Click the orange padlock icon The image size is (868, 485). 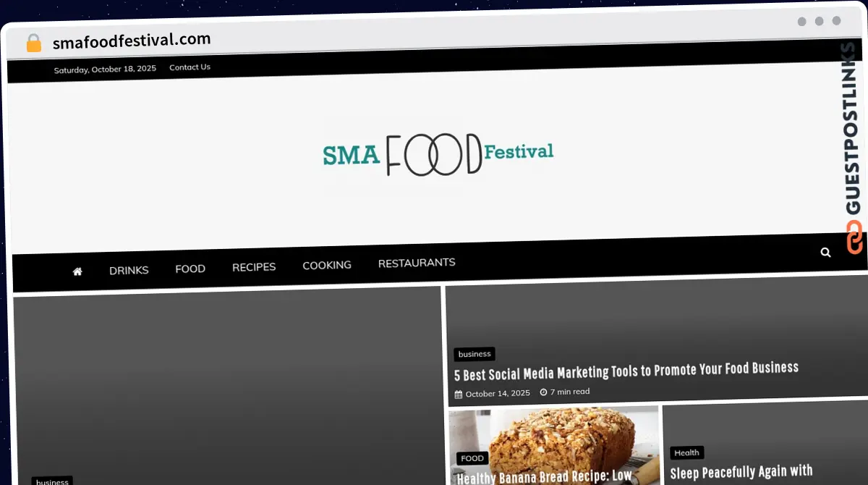(x=34, y=43)
